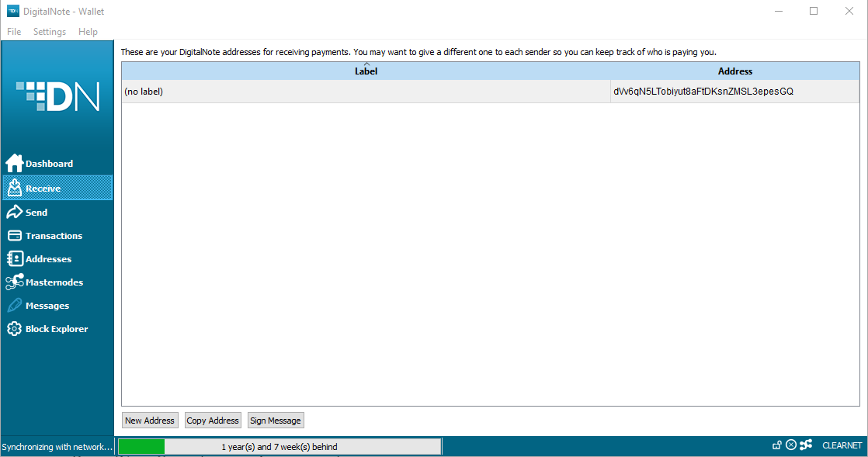This screenshot has width=868, height=457.
Task: Switch to the Transactions label
Action: [54, 236]
